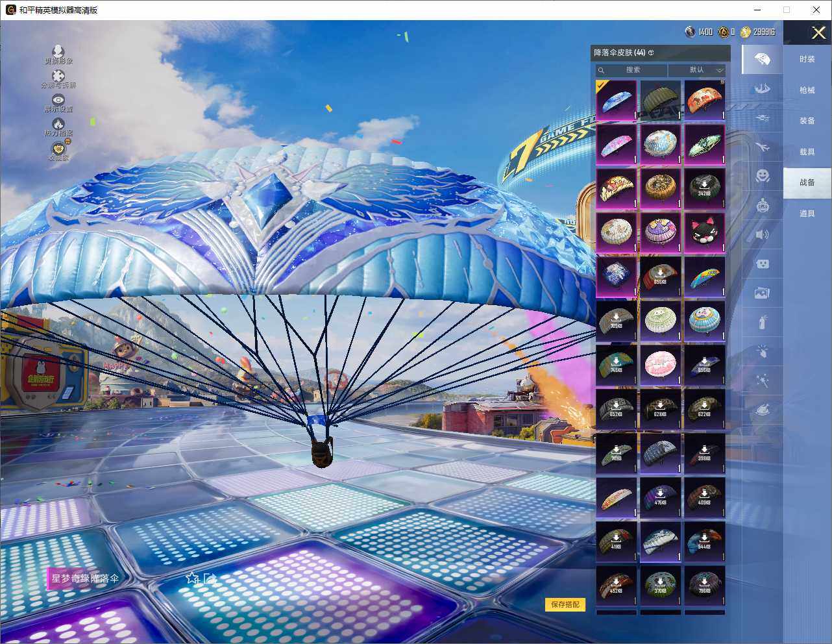Click the 降落伞皮肤 (44) panel title
Viewport: 832px width, 644px height.
620,53
